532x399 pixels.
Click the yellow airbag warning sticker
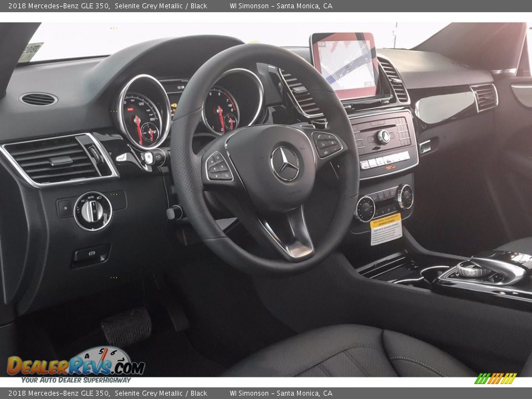pyautogui.click(x=386, y=229)
